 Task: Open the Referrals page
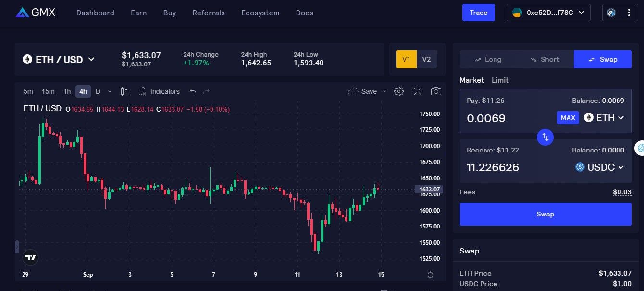click(209, 13)
